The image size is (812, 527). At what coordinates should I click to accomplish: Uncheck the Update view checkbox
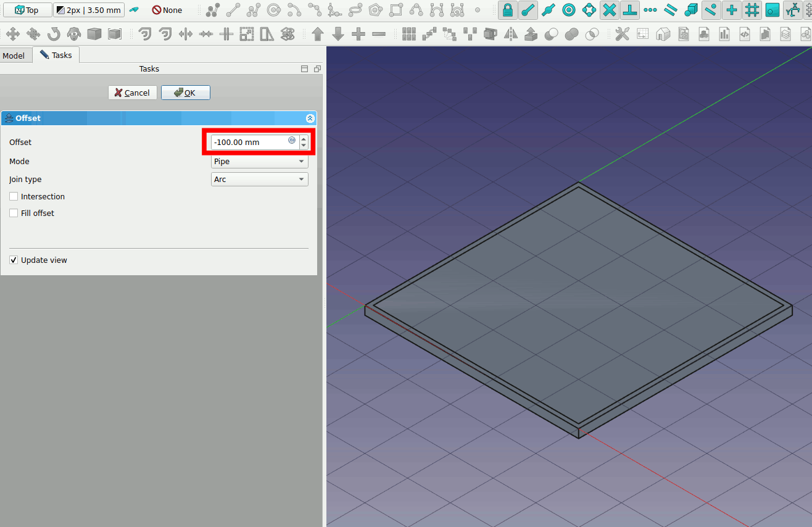14,260
